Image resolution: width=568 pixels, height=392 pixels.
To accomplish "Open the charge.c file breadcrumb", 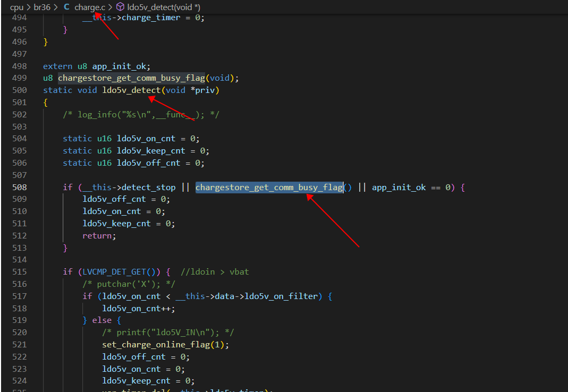I will coord(90,7).
